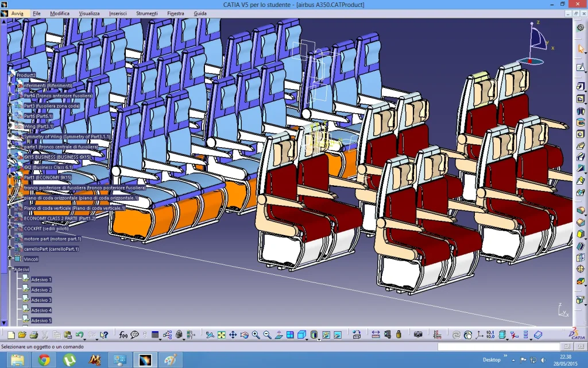Viewport: 588px width, 368px height.
Task: Open the Manipulation tool
Action: [357, 335]
